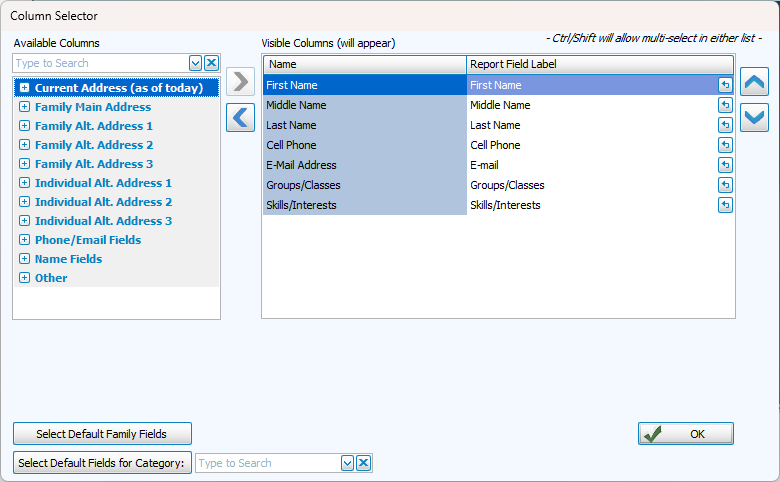Click the move left arrow to remove column

241,117
